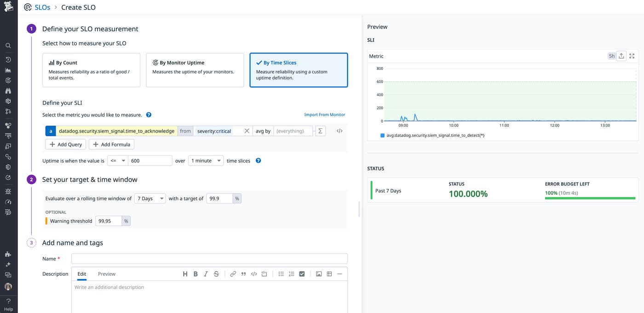Screen dimensions: 644x313
Task: Open the bug icon in sidebar
Action: click(x=8, y=191)
